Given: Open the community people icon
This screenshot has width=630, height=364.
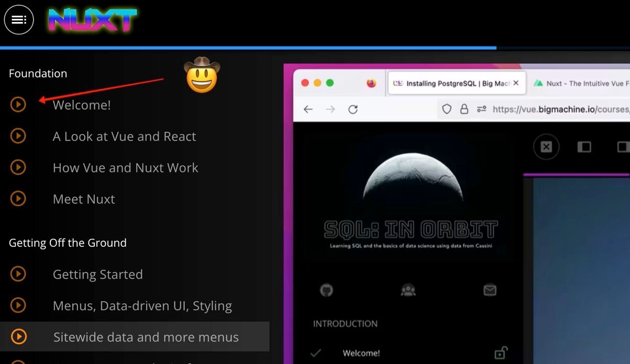Looking at the screenshot, I should 408,290.
